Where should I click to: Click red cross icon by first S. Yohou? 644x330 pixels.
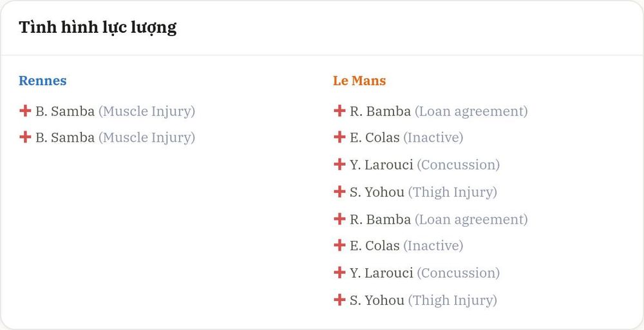[339, 191]
